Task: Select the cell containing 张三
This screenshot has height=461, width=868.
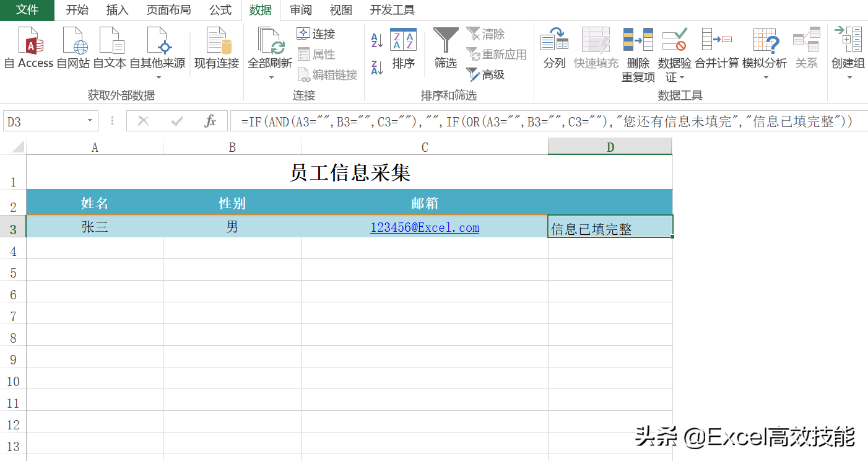Action: tap(95, 227)
